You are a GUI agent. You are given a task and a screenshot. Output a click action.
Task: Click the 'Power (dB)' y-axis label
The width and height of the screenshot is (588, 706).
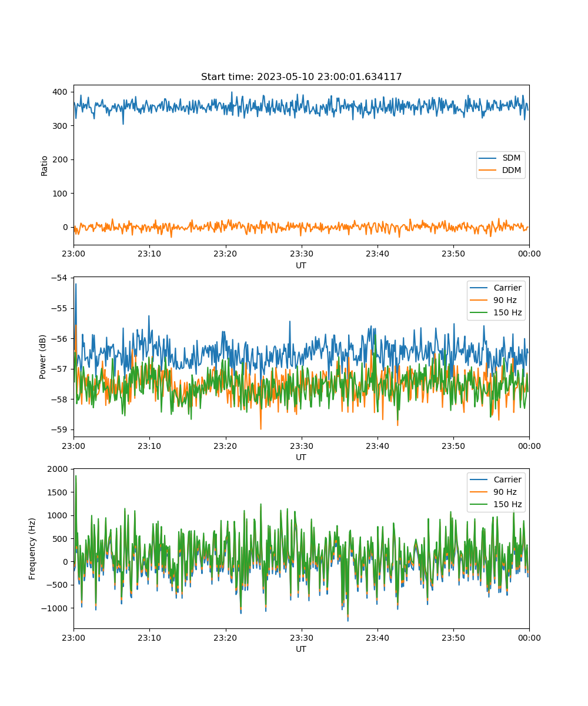coord(43,357)
